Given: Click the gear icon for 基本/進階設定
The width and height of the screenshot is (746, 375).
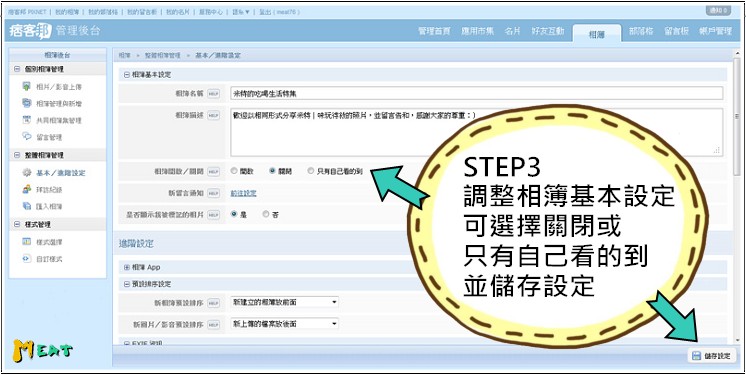Looking at the screenshot, I should (27, 173).
